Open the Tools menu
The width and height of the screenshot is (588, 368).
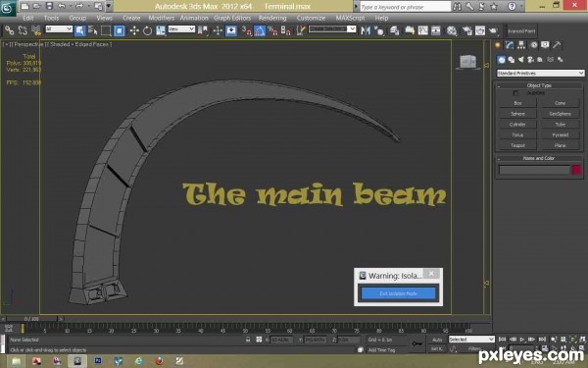[51, 18]
